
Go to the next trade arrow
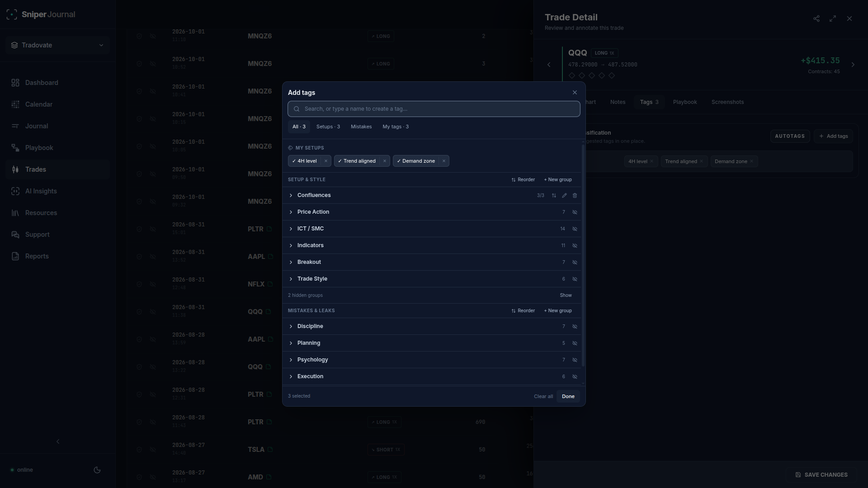point(853,65)
